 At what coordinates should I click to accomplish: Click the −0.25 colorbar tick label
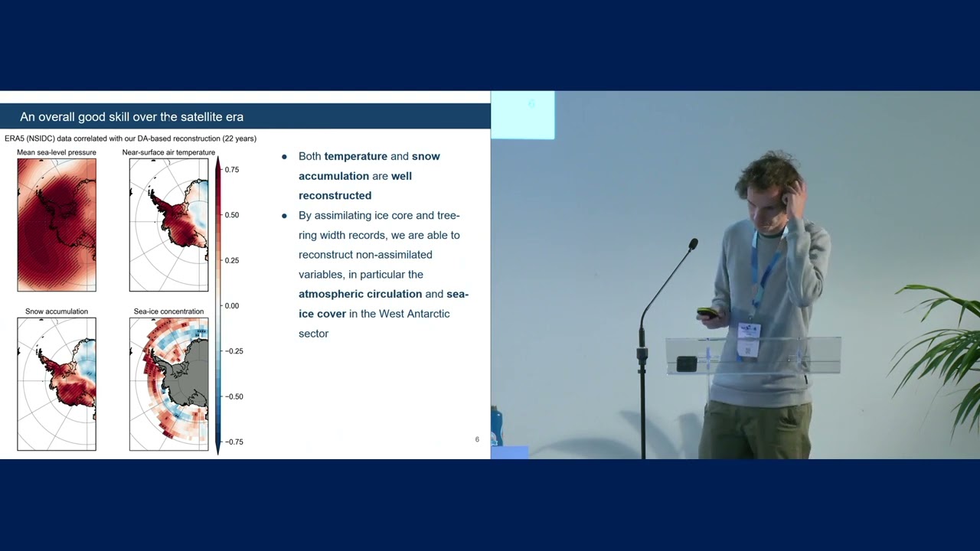(x=234, y=351)
